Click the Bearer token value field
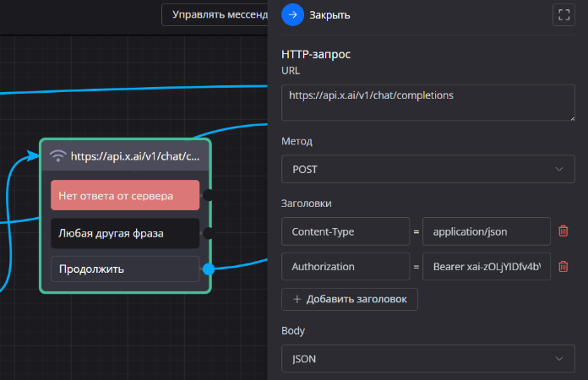The height and width of the screenshot is (380, 588). click(487, 267)
